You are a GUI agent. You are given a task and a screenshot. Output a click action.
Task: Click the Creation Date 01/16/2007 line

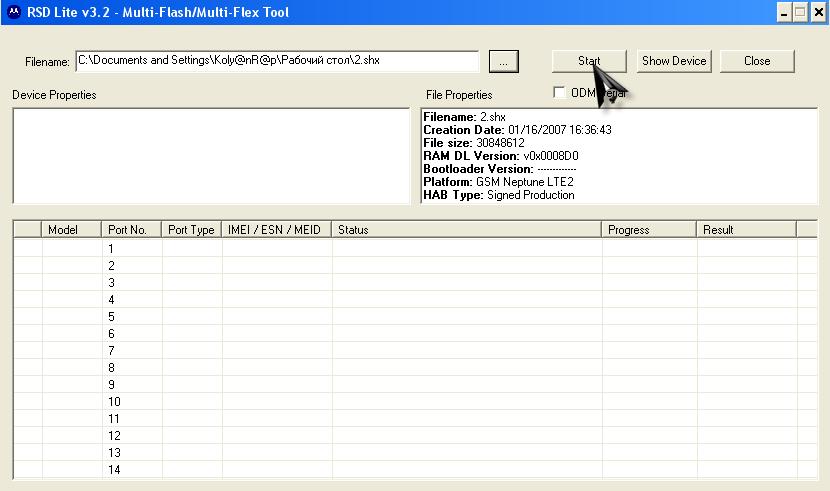pyautogui.click(x=517, y=130)
